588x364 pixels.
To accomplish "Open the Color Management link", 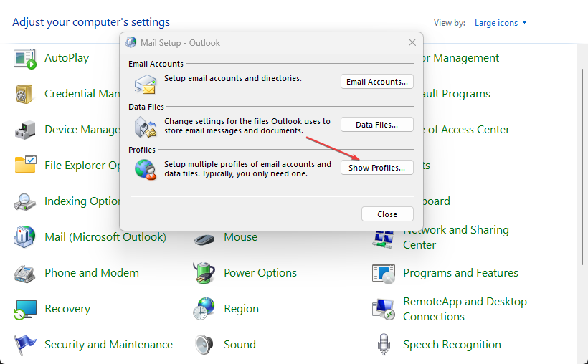I will (461, 58).
